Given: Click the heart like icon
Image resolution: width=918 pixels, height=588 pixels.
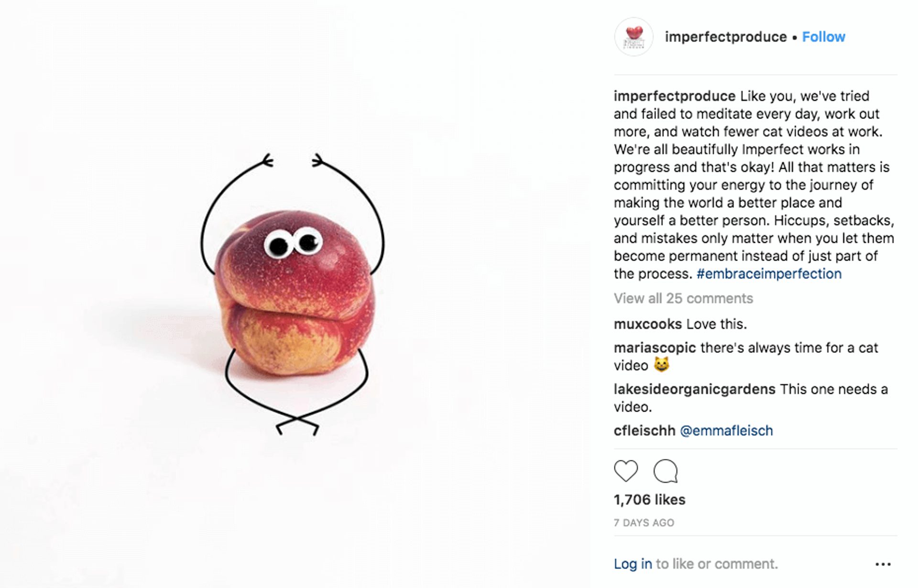Looking at the screenshot, I should pos(625,471).
